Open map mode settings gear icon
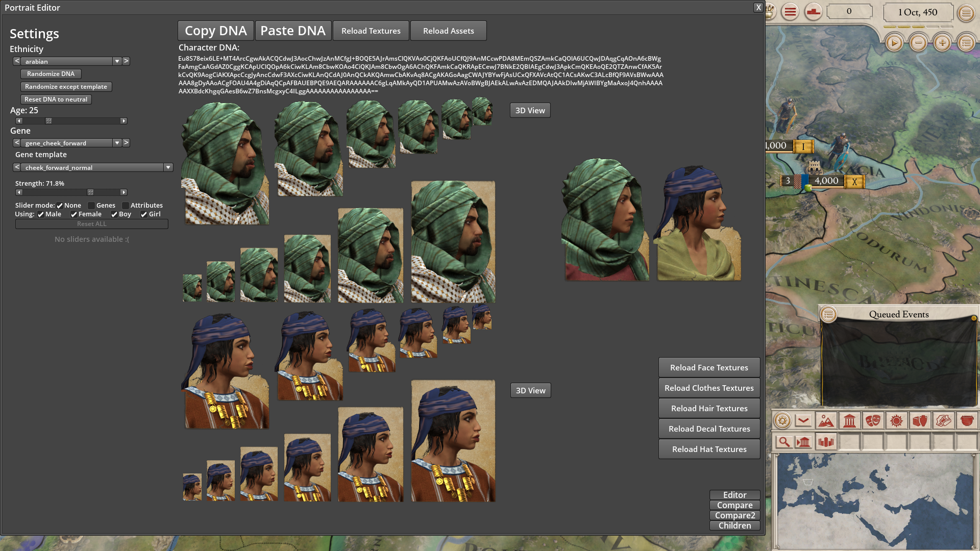This screenshot has width=980, height=551. click(x=782, y=421)
